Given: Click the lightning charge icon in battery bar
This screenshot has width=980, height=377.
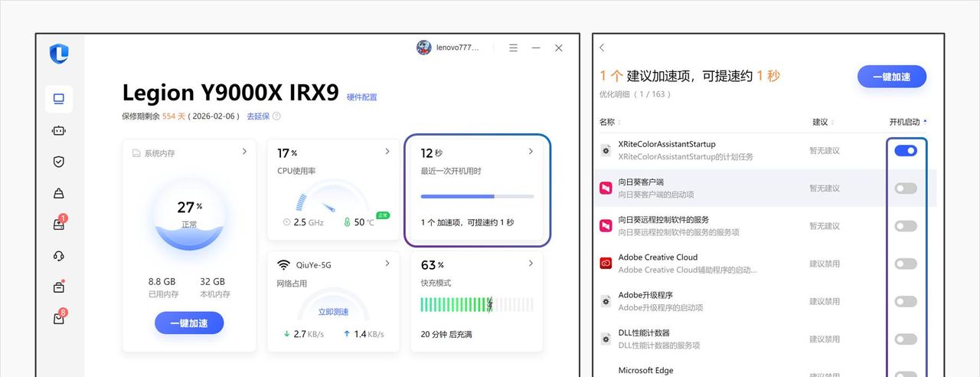Looking at the screenshot, I should (490, 304).
